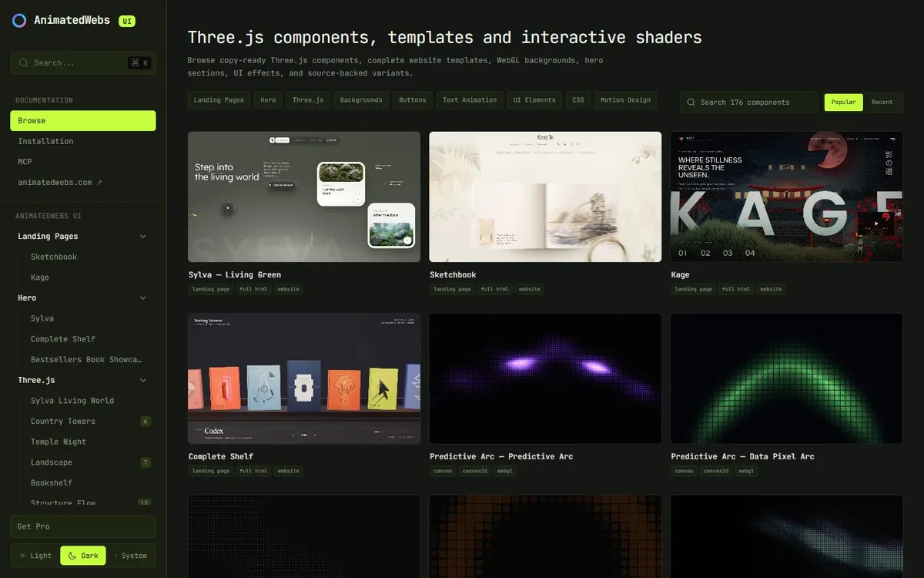Viewport: 924px width, 578px height.
Task: Click webgl tag under Predictive Arc — Predictive Arc
Action: point(504,471)
